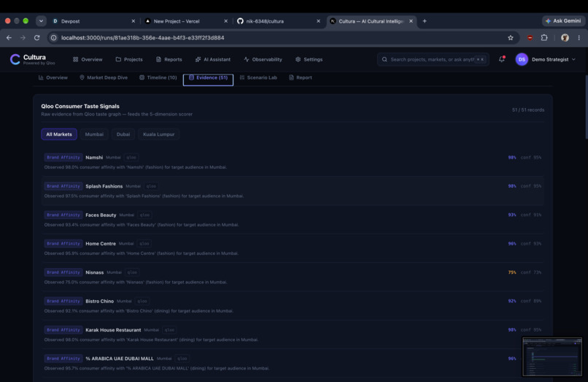
Task: Click the Nisnass evidence title
Action: coord(95,272)
